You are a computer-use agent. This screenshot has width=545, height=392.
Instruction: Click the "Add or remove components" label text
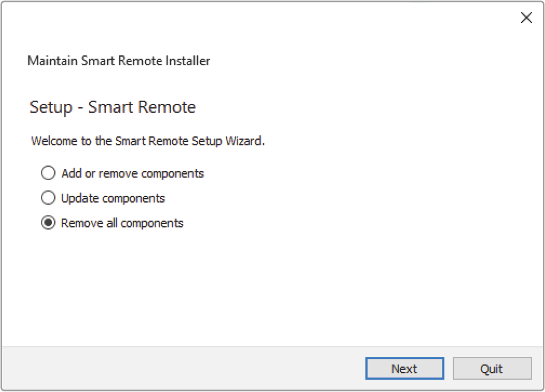132,174
